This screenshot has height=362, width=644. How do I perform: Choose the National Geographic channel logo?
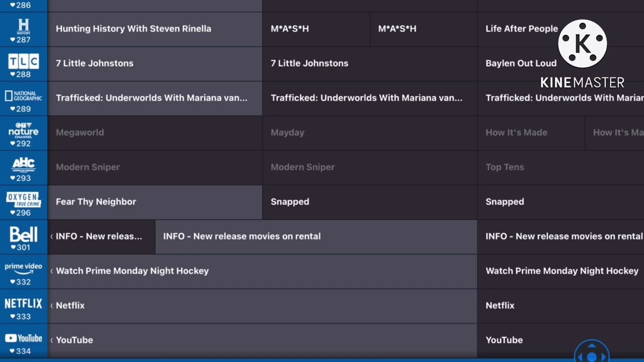point(24,96)
